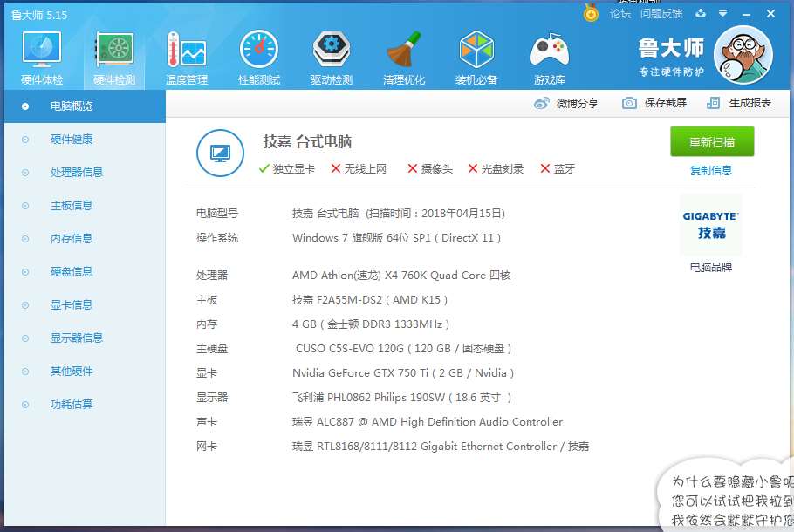The image size is (794, 532).
Task: Click the GIGABYTE 技嘉 brand logo
Action: [x=711, y=225]
